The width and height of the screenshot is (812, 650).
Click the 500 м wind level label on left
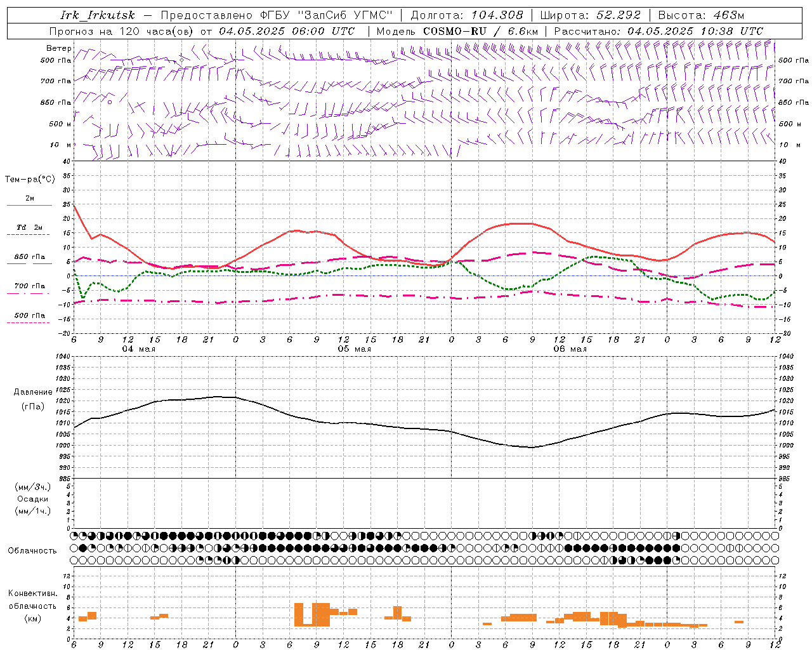(x=60, y=124)
